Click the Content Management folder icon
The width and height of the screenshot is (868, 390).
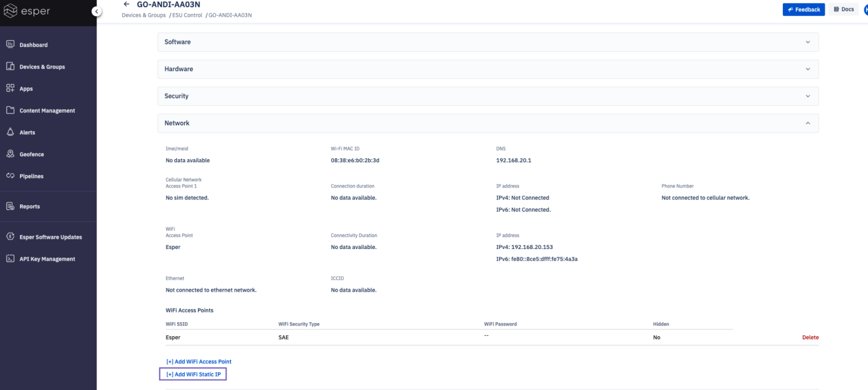click(x=10, y=110)
